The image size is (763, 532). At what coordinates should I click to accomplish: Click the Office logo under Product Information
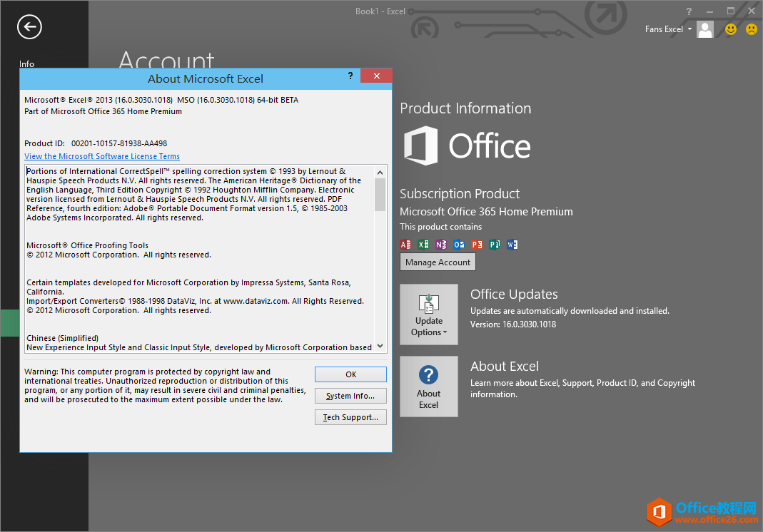point(467,146)
